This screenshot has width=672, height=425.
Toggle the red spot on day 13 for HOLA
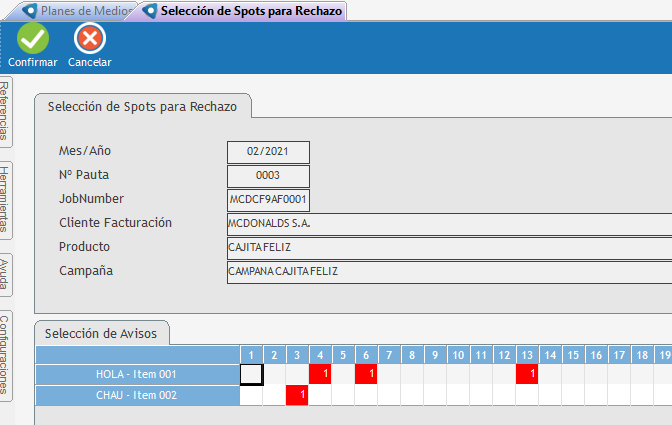click(x=527, y=374)
